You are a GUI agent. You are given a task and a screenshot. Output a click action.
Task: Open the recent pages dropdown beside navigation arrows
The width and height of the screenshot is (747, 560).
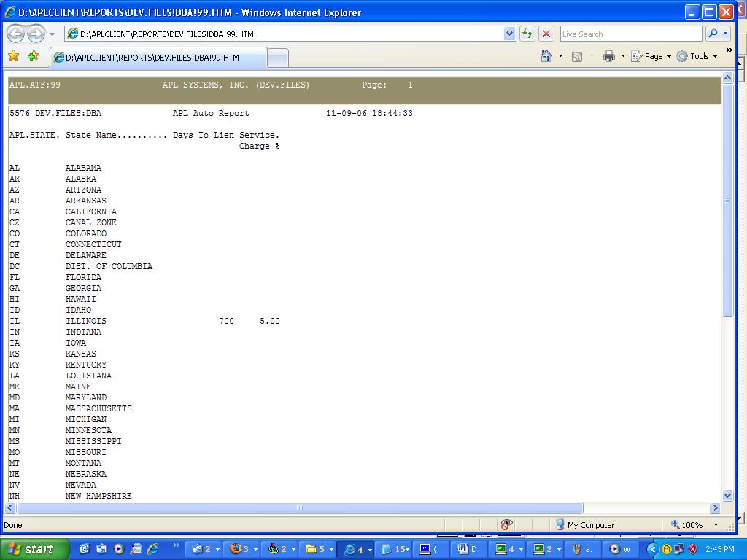[x=52, y=34]
